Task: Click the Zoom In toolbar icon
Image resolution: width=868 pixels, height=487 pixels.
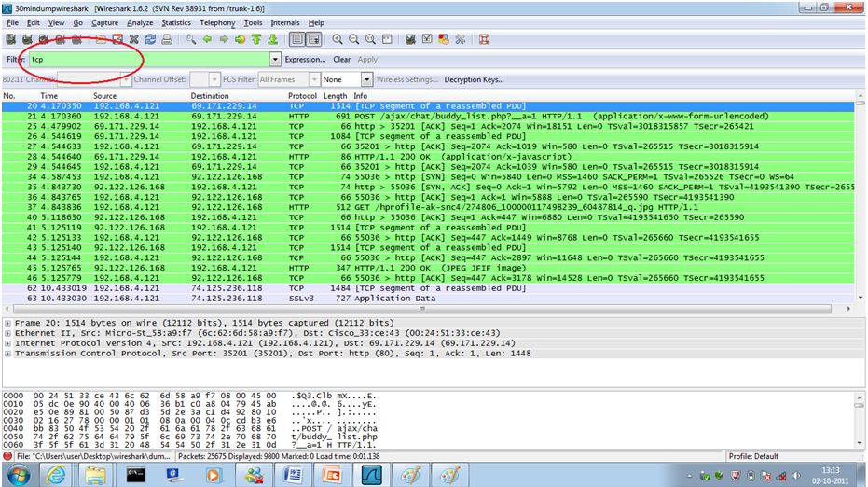Action: click(x=338, y=40)
